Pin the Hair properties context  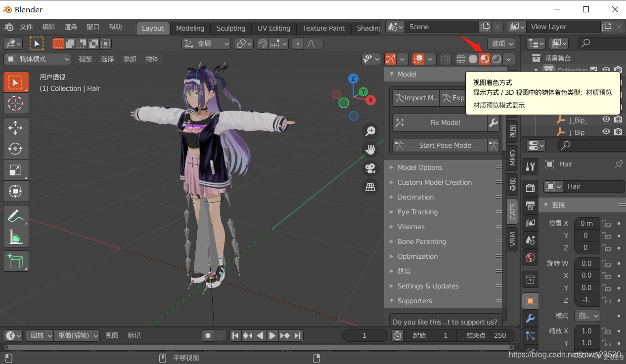[x=619, y=164]
